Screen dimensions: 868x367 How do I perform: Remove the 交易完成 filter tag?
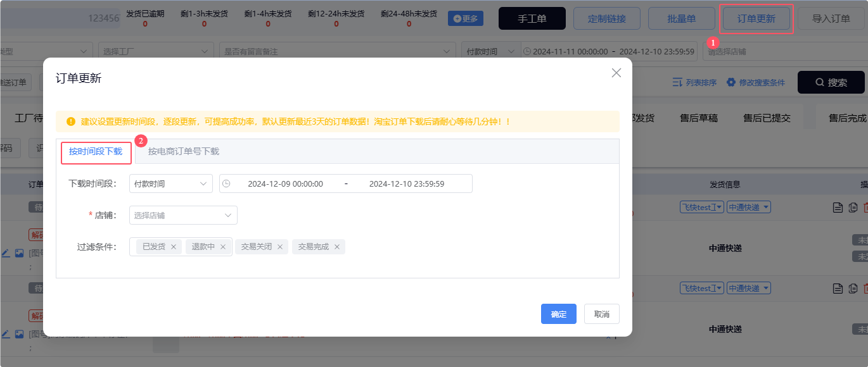[337, 247]
